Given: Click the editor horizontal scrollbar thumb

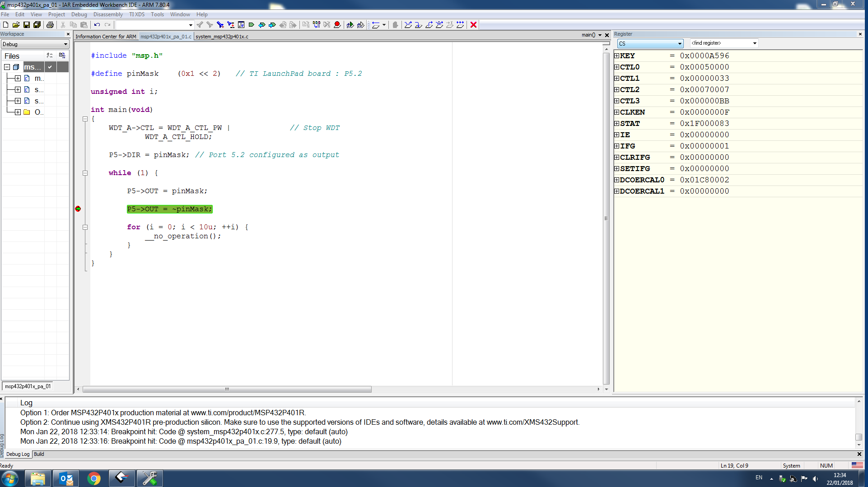Looking at the screenshot, I should (227, 389).
